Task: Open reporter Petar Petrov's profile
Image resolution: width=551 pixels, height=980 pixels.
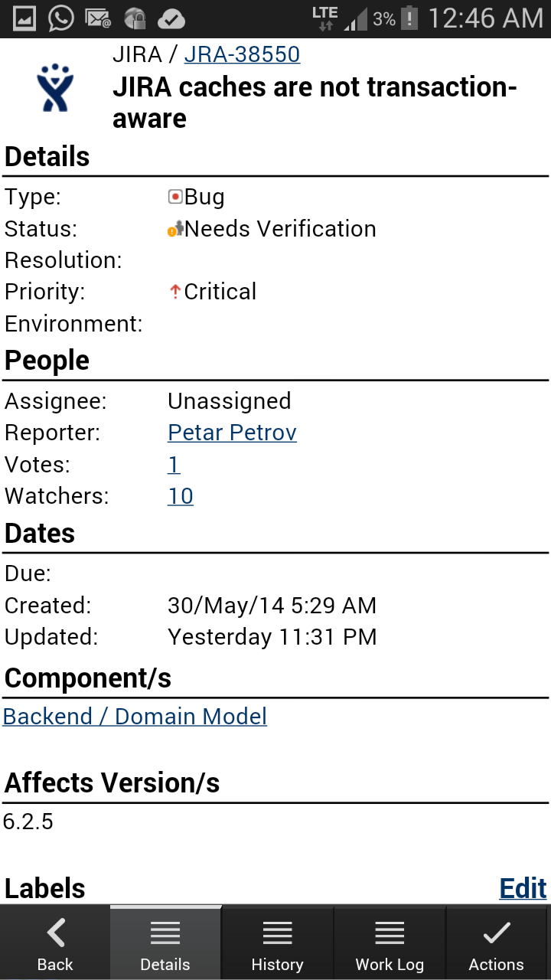Action: coord(232,433)
